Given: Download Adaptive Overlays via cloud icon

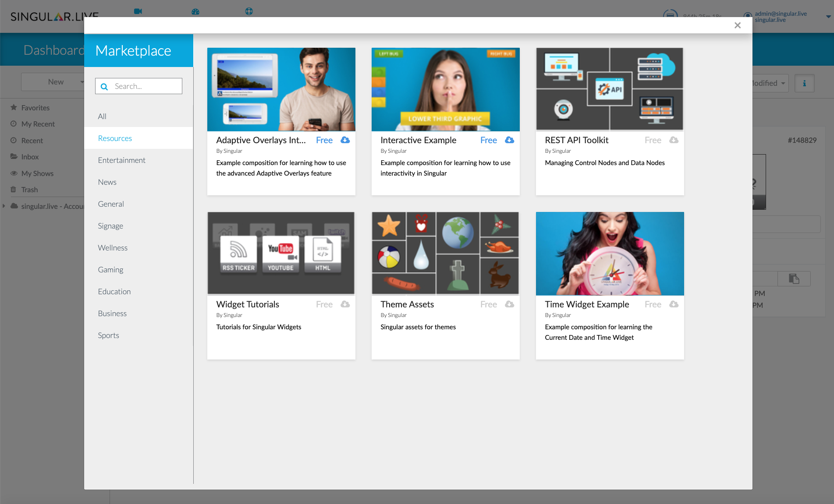Looking at the screenshot, I should pyautogui.click(x=345, y=140).
